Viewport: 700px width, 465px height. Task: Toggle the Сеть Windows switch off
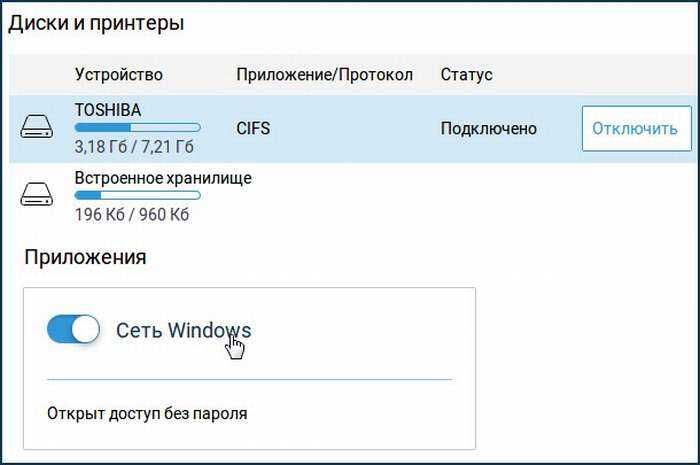[x=74, y=329]
